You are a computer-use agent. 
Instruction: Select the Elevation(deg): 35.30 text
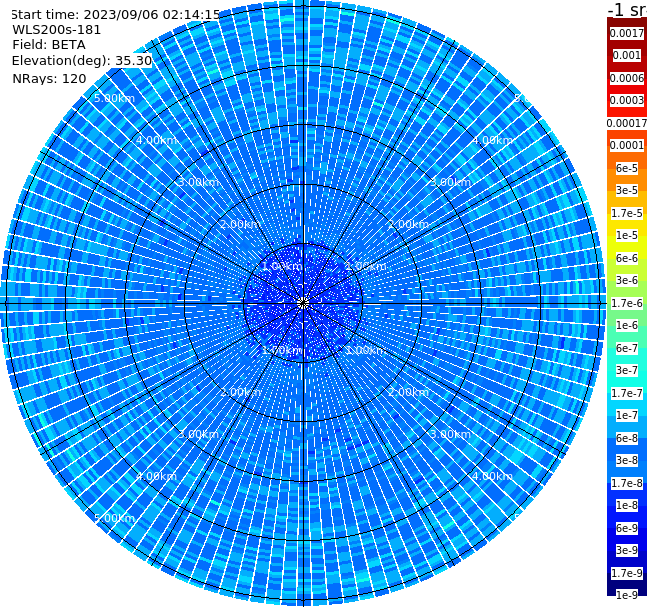pos(82,61)
